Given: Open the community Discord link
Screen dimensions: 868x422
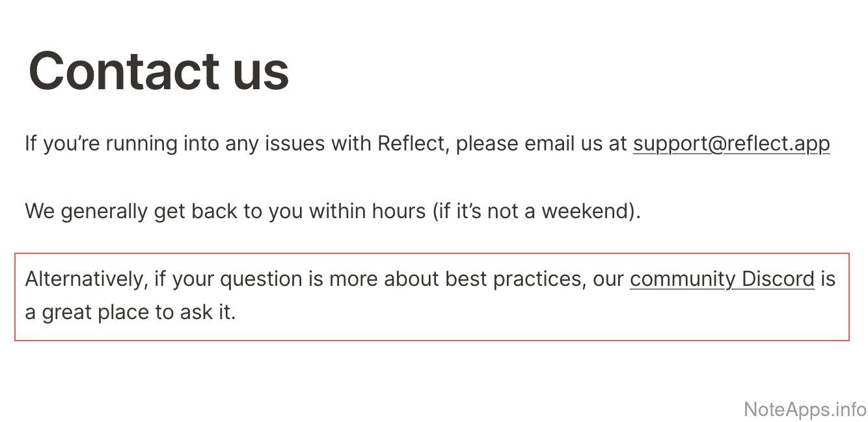Looking at the screenshot, I should pyautogui.click(x=722, y=279).
